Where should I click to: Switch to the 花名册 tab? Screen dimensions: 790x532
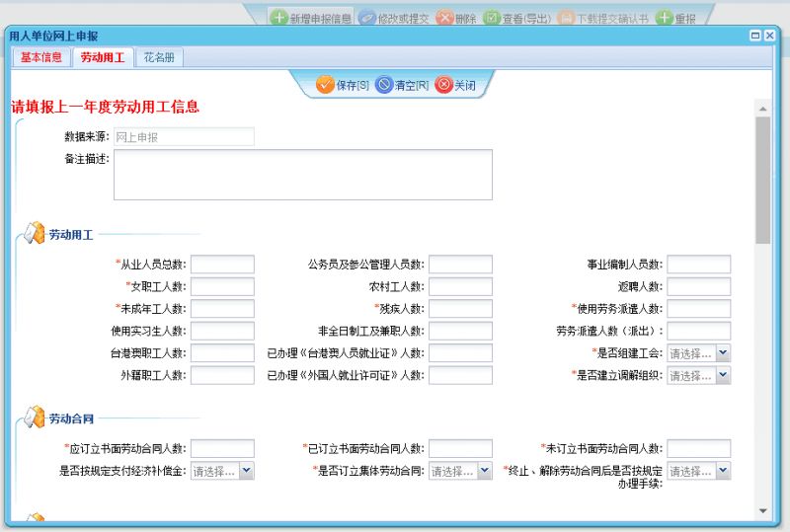[x=158, y=58]
